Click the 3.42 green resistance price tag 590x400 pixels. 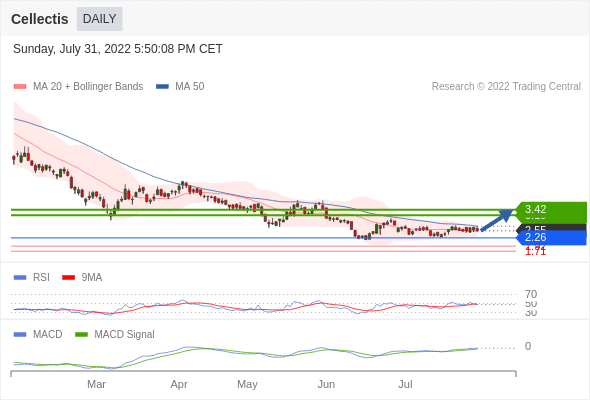(x=550, y=210)
